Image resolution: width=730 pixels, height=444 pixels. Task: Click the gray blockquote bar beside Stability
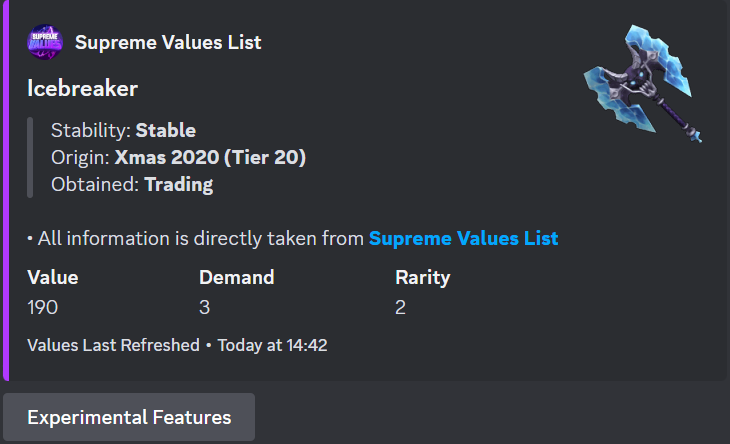(30, 157)
